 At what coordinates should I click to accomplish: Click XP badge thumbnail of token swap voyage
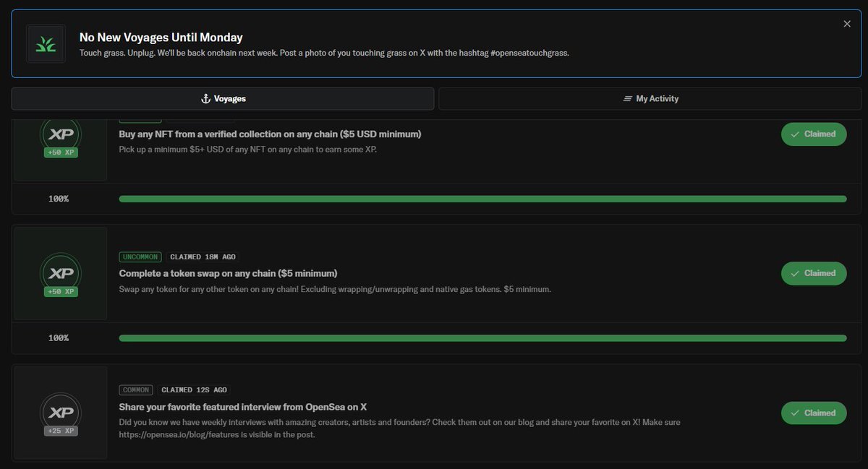[x=61, y=273]
